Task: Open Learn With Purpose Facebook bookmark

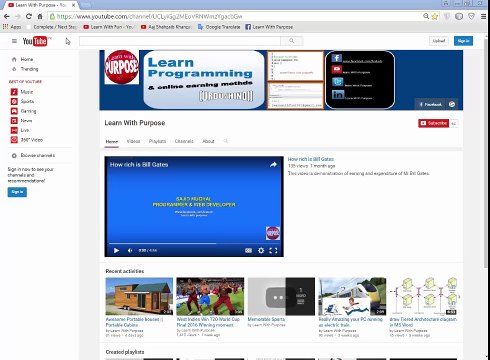Action: click(269, 27)
